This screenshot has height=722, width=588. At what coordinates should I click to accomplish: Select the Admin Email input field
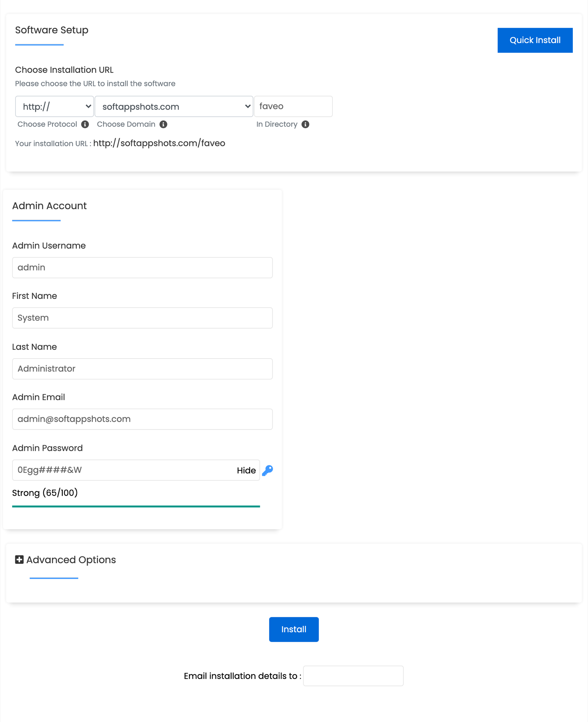coord(142,419)
